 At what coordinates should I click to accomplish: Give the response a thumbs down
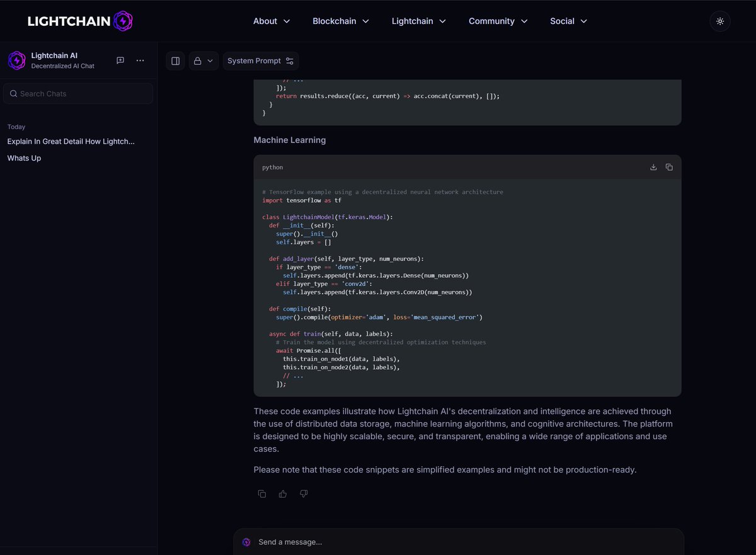[x=304, y=494]
